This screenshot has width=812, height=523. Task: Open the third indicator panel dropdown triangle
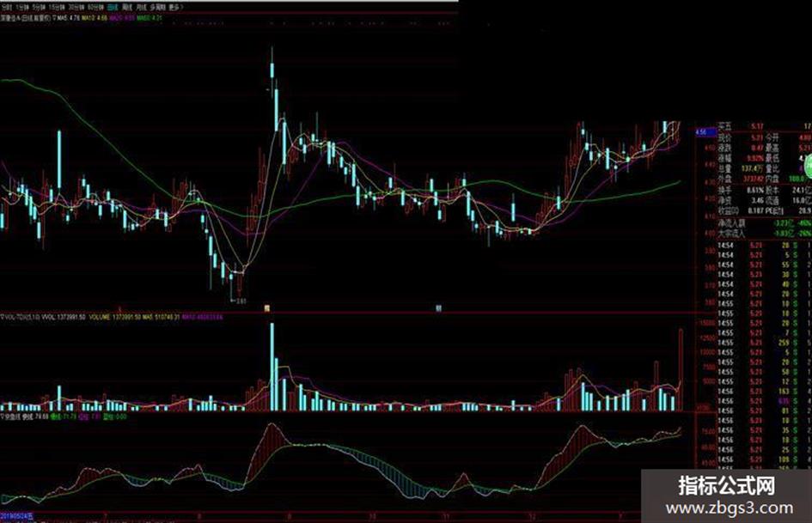[2, 416]
